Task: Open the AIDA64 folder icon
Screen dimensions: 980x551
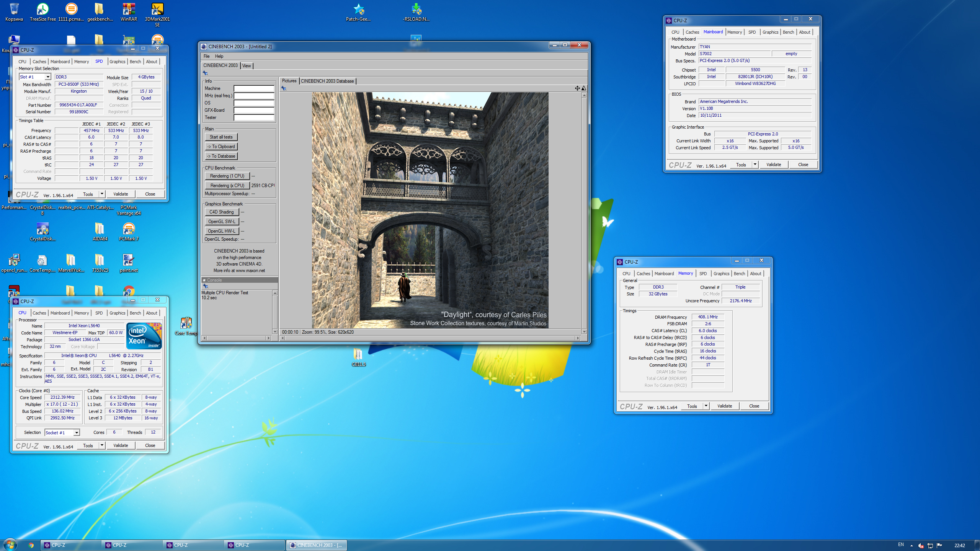Action: pyautogui.click(x=100, y=231)
